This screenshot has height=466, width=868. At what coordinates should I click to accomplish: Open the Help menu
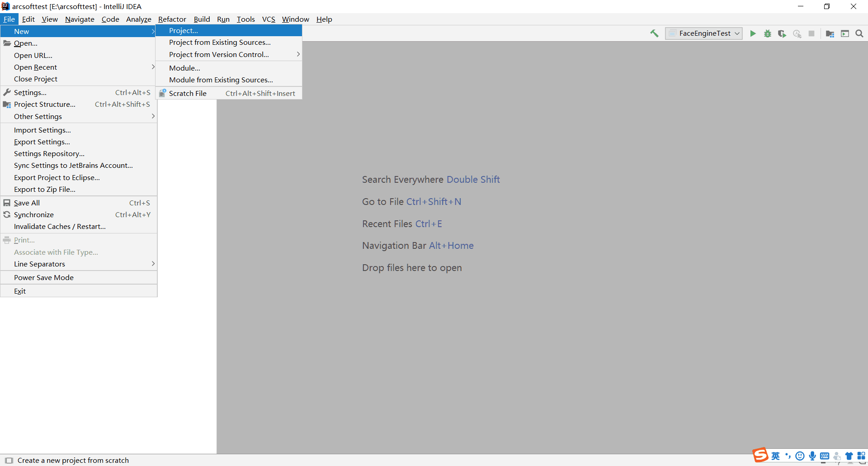(x=324, y=19)
